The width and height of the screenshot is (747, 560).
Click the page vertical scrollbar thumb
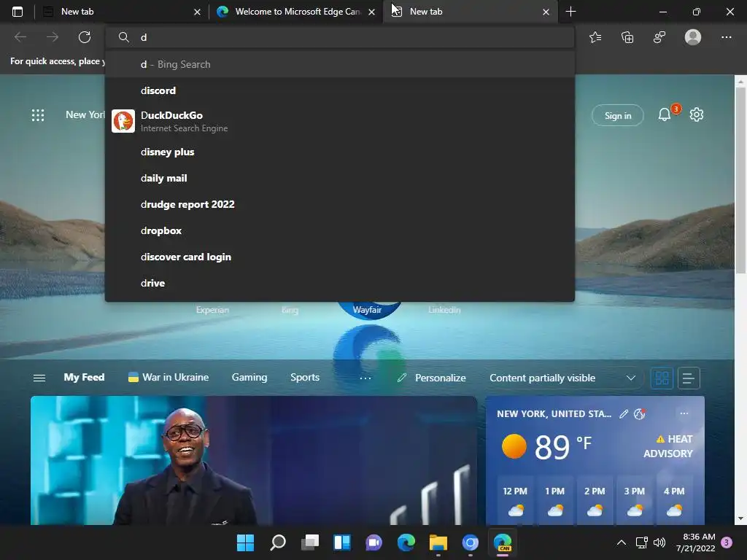pos(740,180)
